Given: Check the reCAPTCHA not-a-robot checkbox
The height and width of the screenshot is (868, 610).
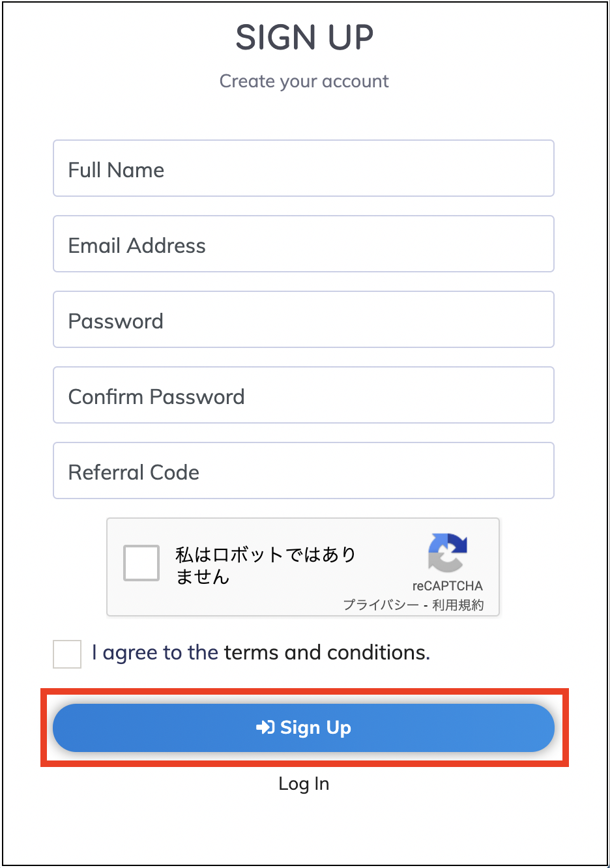Looking at the screenshot, I should click(141, 563).
